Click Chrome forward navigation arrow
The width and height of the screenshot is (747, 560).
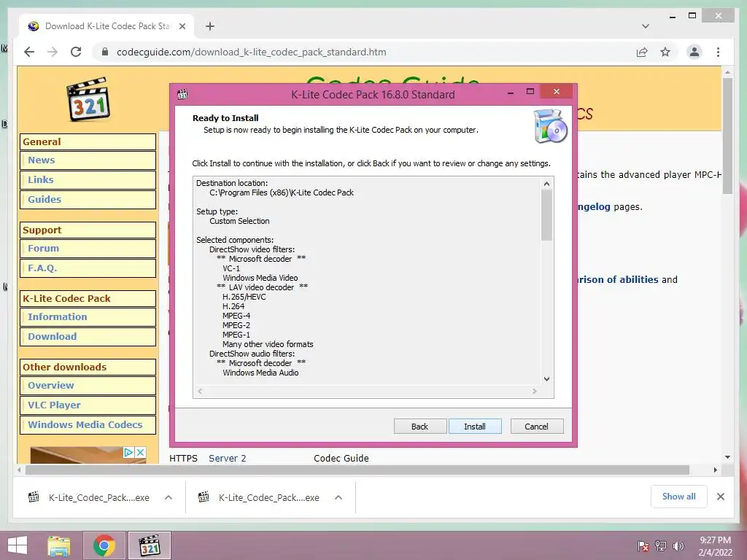tap(53, 52)
